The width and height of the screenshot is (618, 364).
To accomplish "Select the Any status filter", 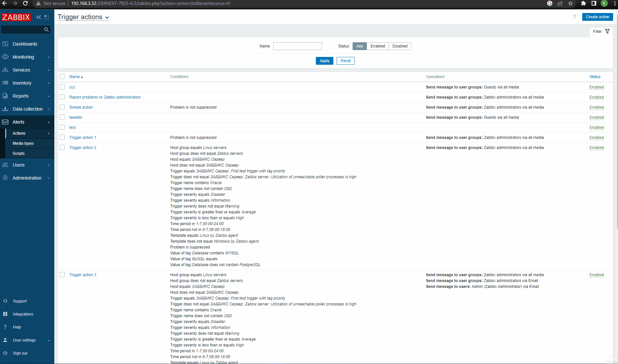I will coord(360,46).
